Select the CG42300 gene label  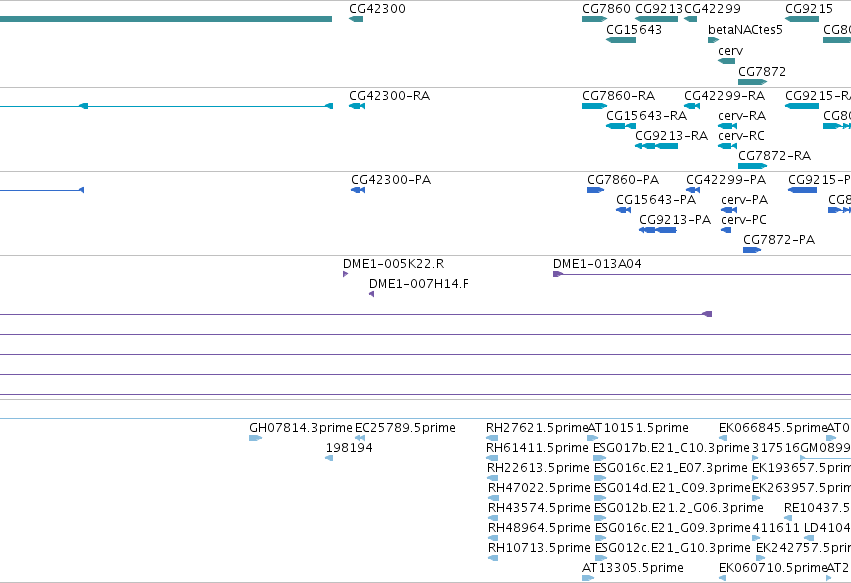pos(377,9)
